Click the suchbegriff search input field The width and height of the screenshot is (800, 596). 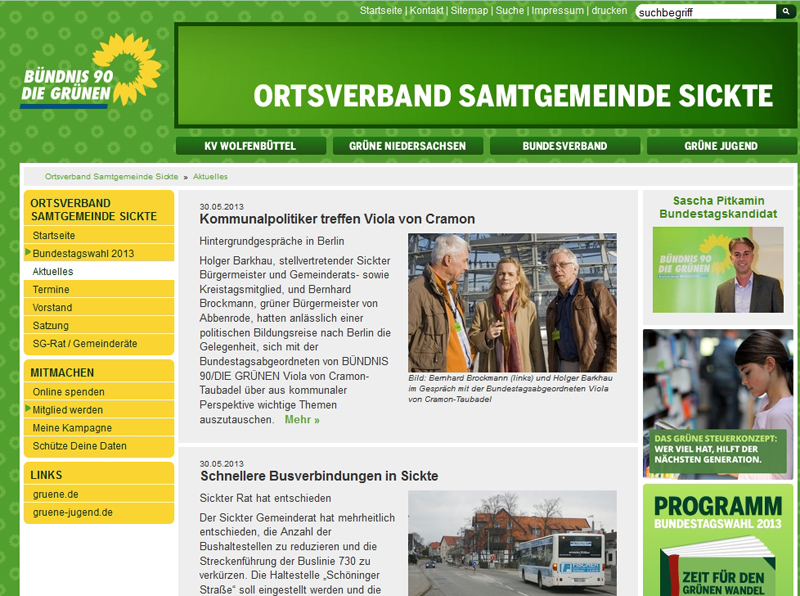[700, 10]
